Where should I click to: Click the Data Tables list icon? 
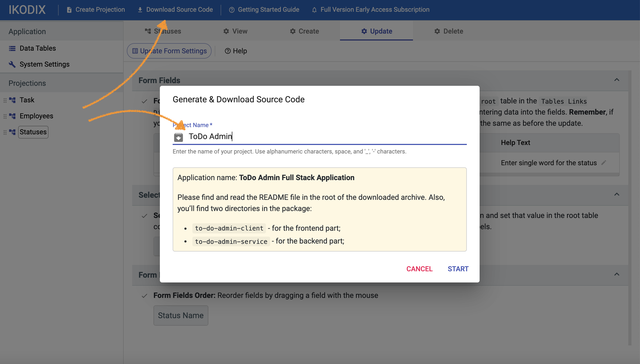pos(12,48)
